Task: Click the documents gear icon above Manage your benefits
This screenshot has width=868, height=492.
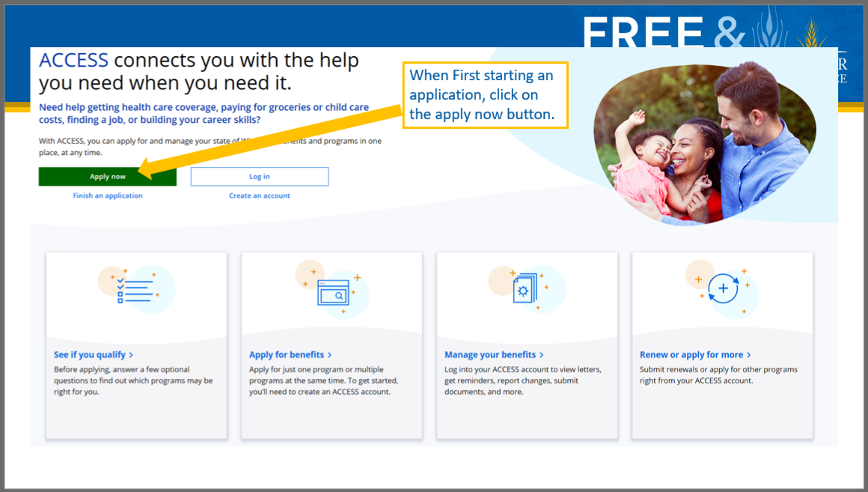Action: [526, 289]
